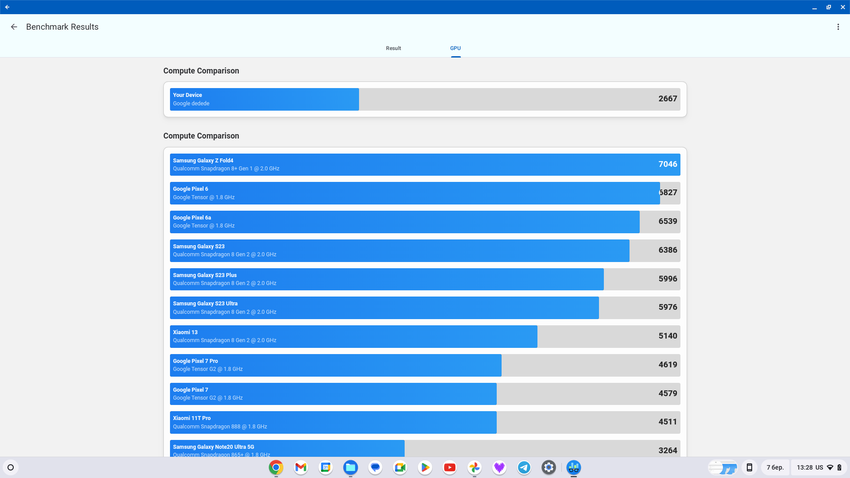Open Google Play Store from the shelf
The height and width of the screenshot is (478, 850).
425,467
